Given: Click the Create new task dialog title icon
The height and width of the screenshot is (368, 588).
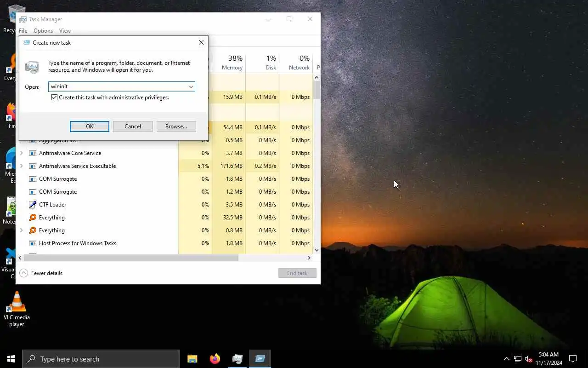Looking at the screenshot, I should point(27,43).
